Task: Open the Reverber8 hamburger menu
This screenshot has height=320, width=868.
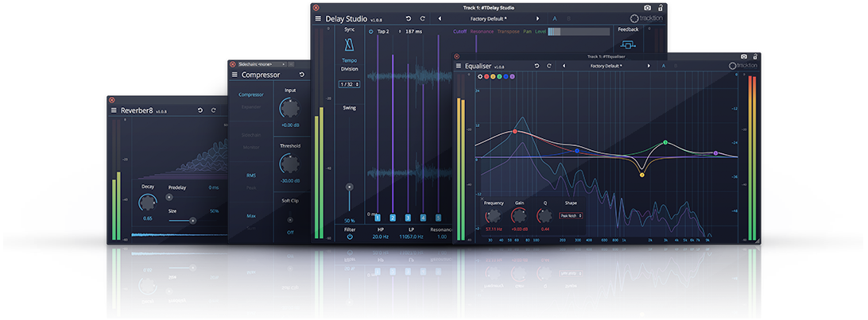Action: tap(114, 110)
